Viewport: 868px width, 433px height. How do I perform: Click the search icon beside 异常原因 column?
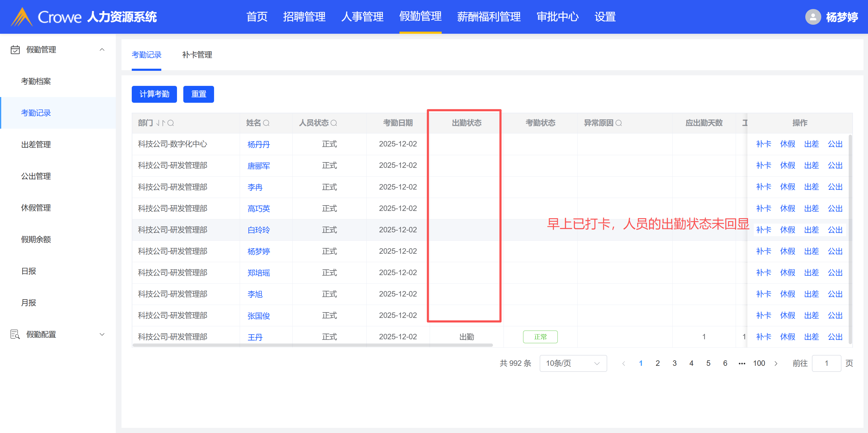[x=619, y=123]
